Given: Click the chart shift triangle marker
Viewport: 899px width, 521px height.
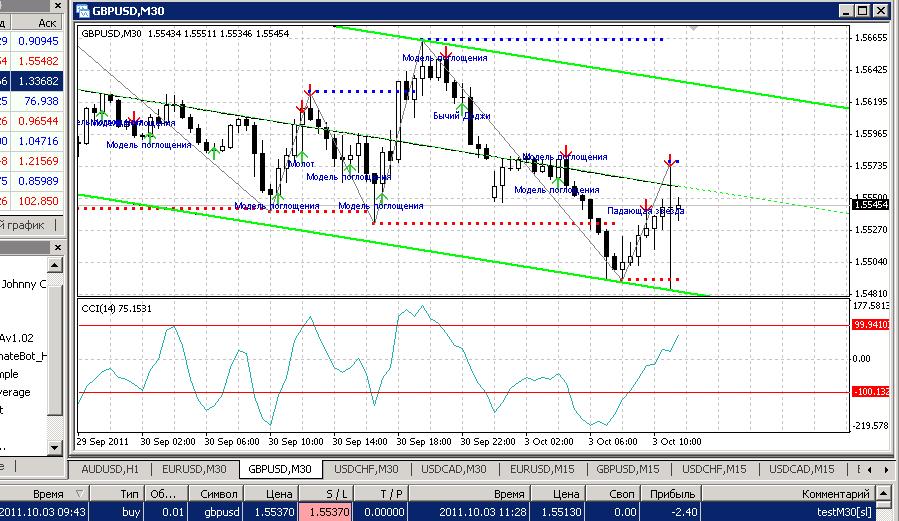Looking at the screenshot, I should click(x=694, y=28).
